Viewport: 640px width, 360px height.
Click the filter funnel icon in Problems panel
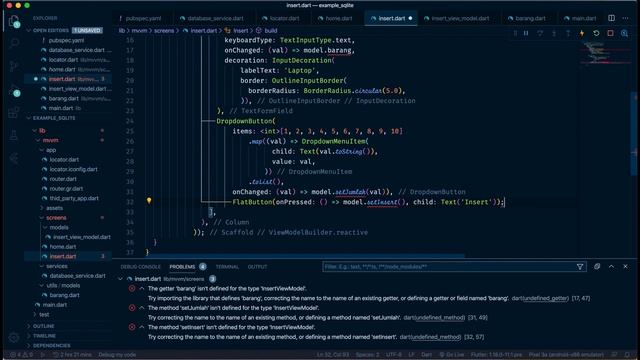(580, 267)
